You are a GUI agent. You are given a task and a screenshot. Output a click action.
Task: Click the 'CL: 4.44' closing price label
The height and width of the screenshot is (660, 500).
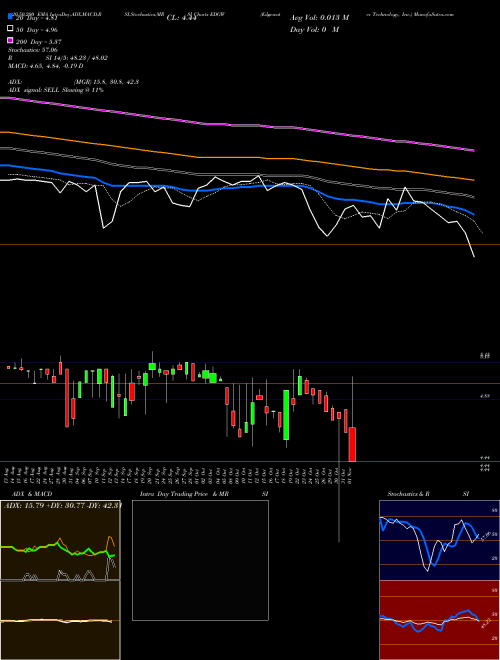coord(182,18)
